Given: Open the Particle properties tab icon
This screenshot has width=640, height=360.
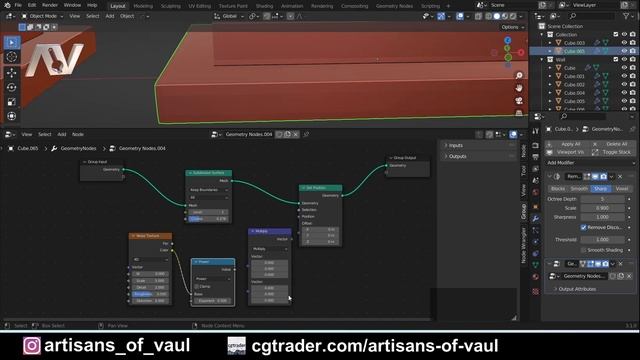Looking at the screenshot, I should [536, 231].
